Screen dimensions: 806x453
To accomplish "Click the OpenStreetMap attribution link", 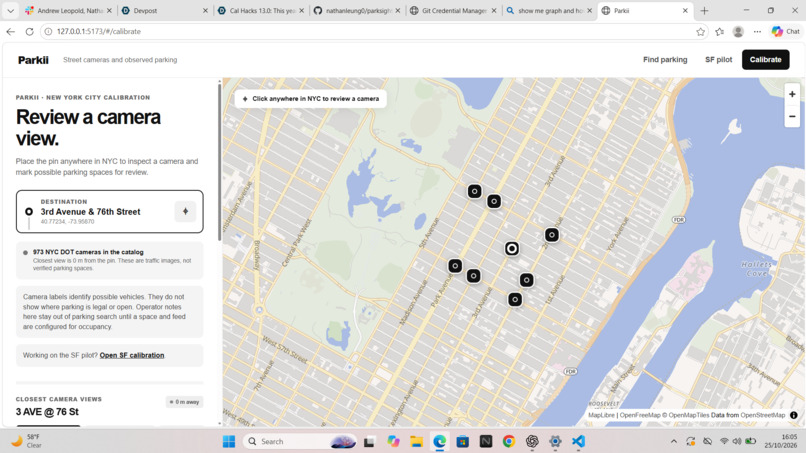I will click(763, 415).
